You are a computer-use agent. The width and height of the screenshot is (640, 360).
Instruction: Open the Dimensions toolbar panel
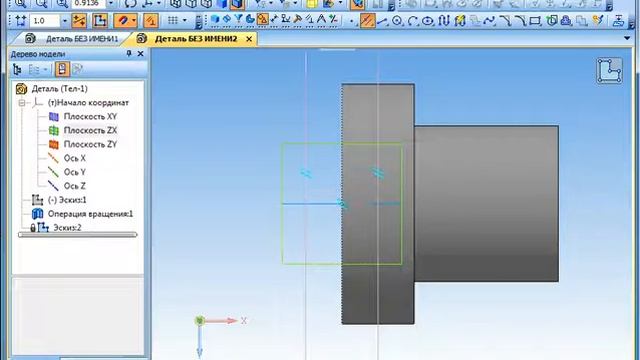coord(274,20)
